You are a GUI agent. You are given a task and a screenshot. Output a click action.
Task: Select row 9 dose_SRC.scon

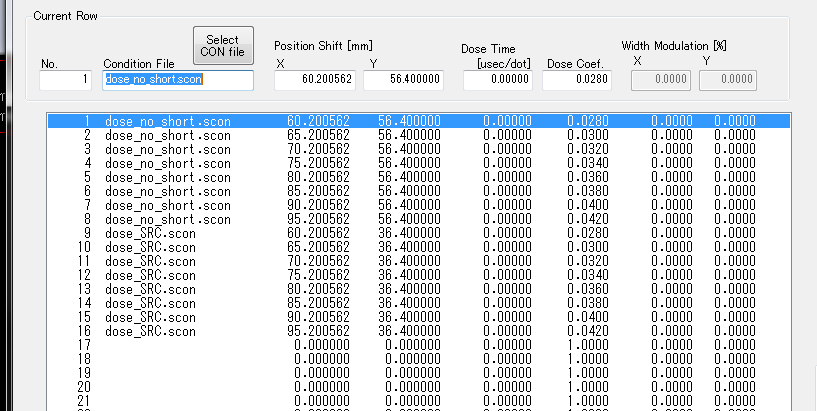(419, 233)
